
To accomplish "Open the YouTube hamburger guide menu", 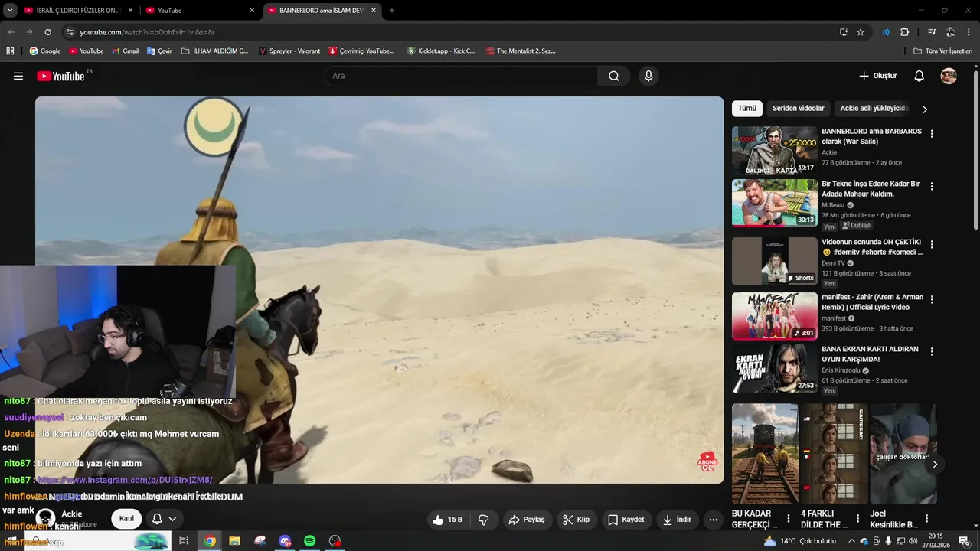I will pos(18,76).
